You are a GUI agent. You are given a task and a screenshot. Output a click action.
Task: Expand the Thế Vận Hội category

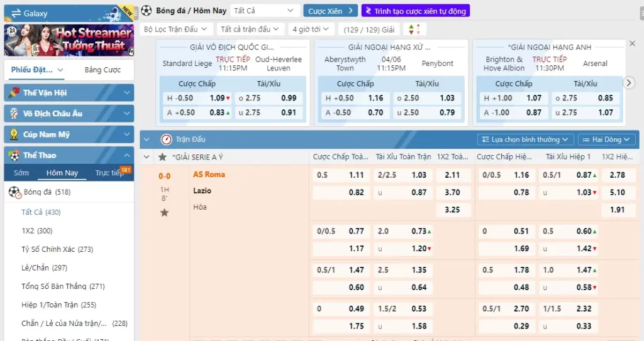coord(69,93)
